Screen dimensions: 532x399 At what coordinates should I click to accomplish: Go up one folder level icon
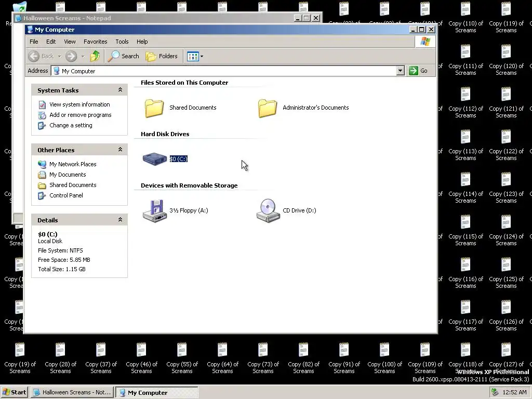(x=95, y=56)
